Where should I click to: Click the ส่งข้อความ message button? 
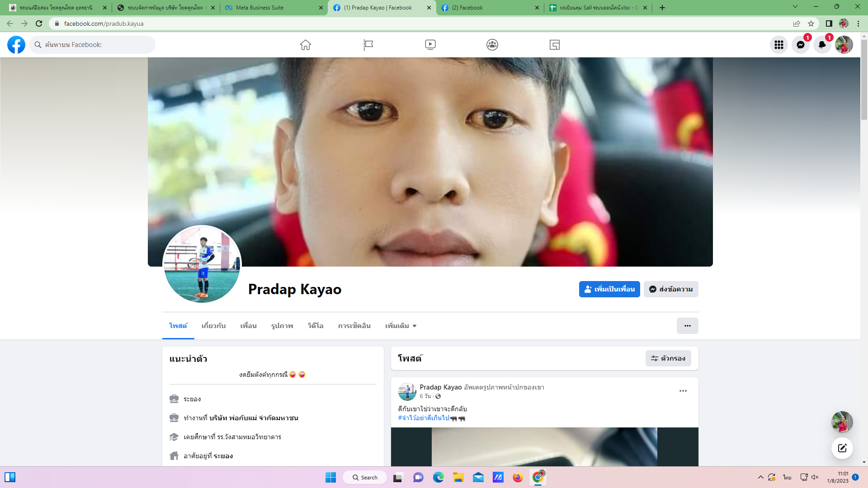671,289
